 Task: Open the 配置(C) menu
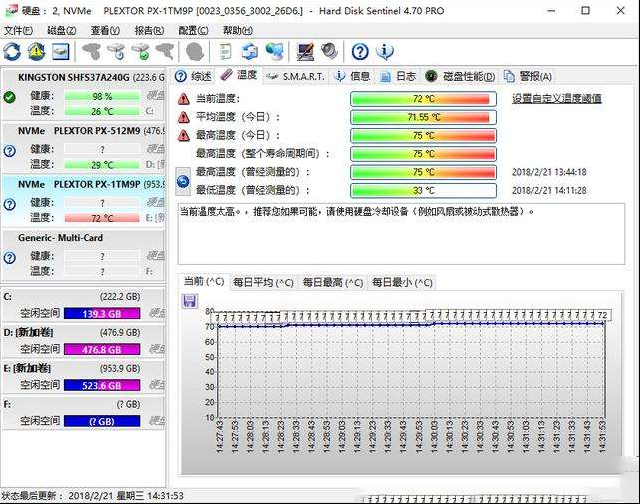[x=193, y=30]
